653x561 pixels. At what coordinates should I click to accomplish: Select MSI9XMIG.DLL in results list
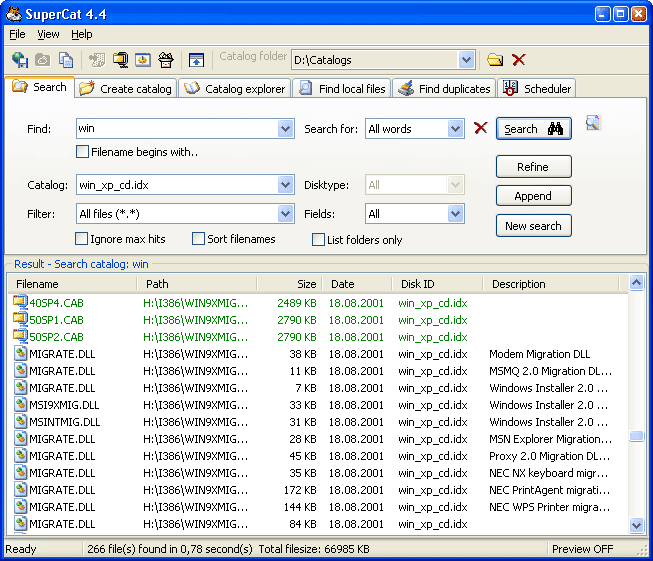[64, 405]
